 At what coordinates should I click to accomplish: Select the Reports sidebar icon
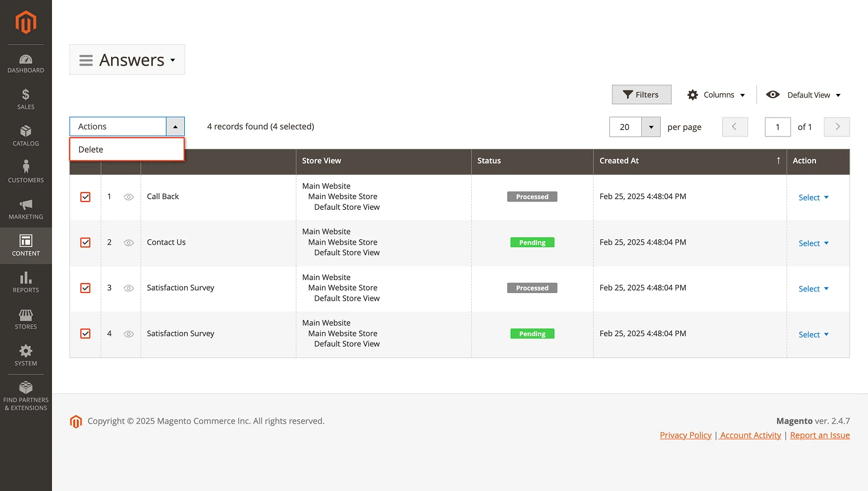tap(25, 282)
